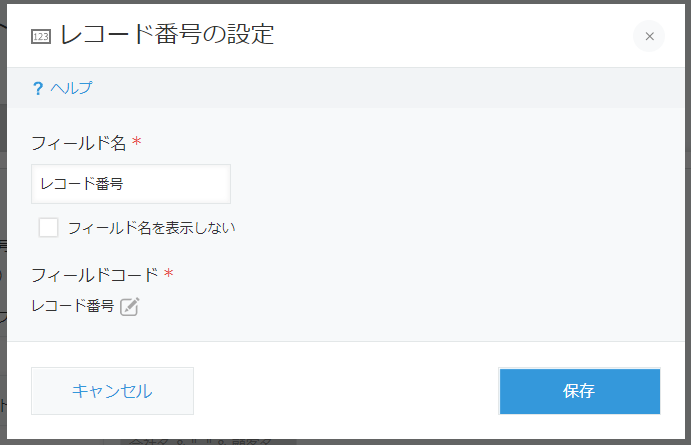Click blank footer area between キャンセル and 保存

tap(345, 391)
